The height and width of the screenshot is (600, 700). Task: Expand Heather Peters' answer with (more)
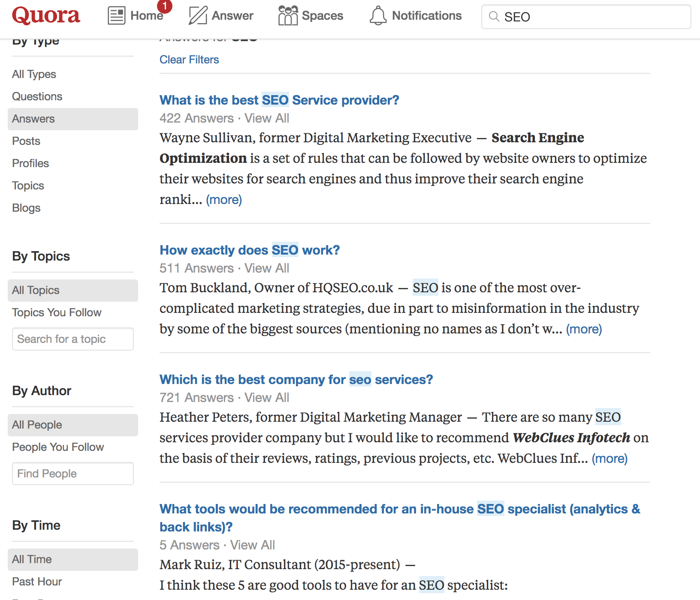[609, 459]
